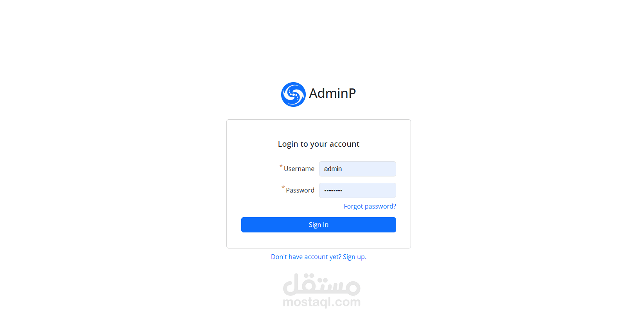
Task: Follow the "Don't have account yet?" link
Action: [x=306, y=257]
